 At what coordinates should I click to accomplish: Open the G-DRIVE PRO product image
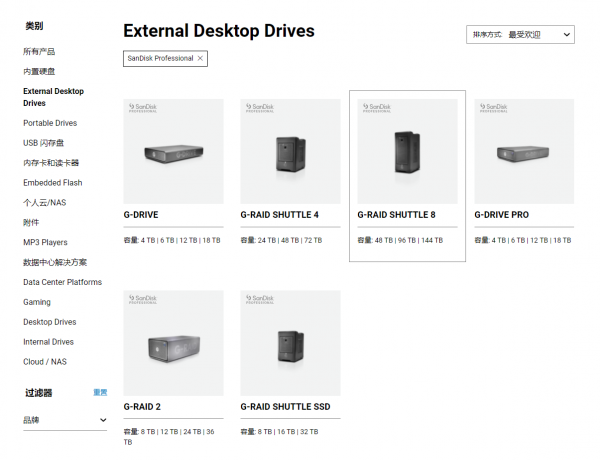pyautogui.click(x=524, y=151)
